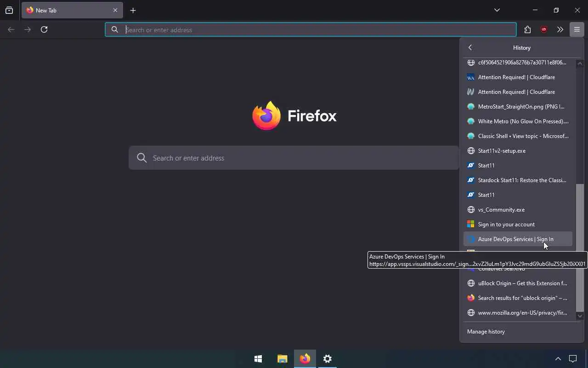Close the hamburger application menu
This screenshot has height=368, width=588.
(x=577, y=29)
